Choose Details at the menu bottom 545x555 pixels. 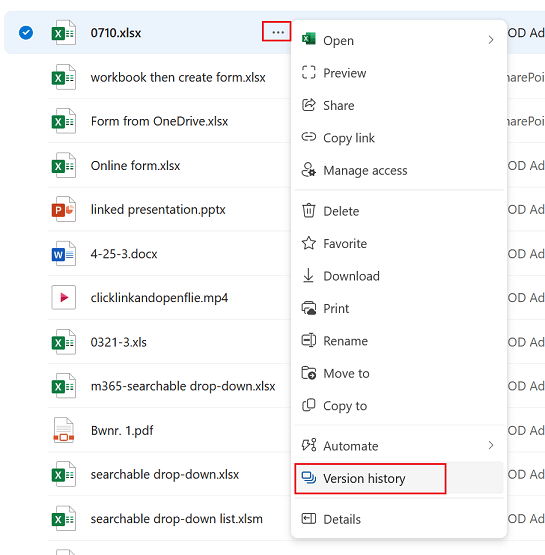pyautogui.click(x=399, y=519)
